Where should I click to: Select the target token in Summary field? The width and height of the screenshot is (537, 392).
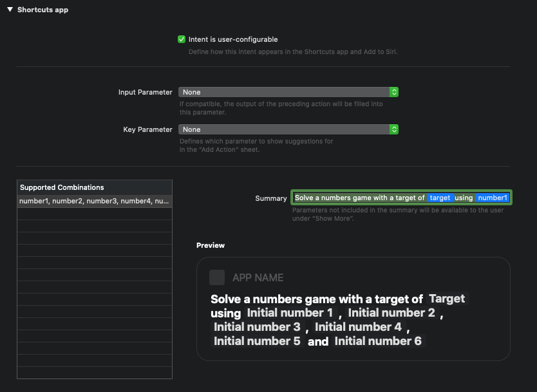point(440,198)
